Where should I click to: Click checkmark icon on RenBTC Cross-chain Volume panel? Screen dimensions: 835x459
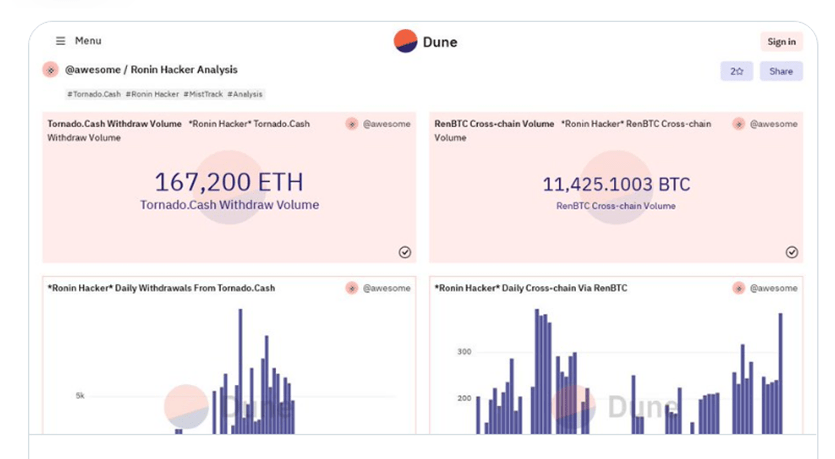(792, 252)
